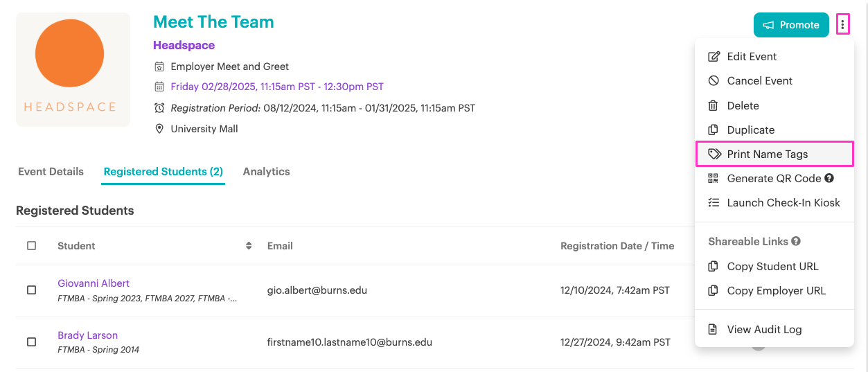Screen dimensions: 868x372
Task: Tick the checkbox for Brady Larson
Action: coord(31,342)
